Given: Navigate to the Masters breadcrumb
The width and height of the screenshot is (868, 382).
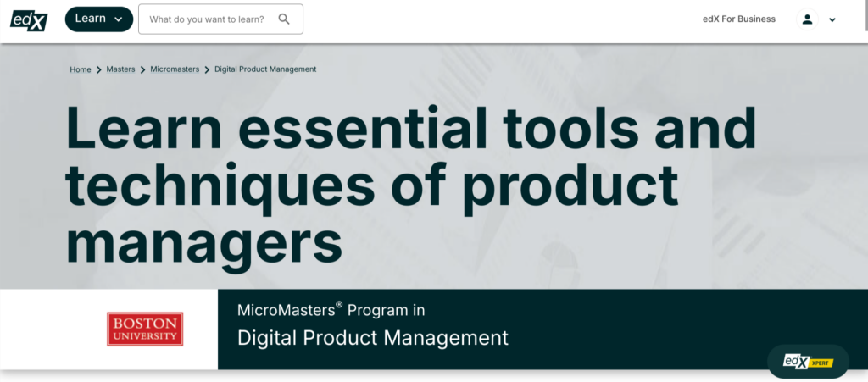Looking at the screenshot, I should [x=120, y=69].
